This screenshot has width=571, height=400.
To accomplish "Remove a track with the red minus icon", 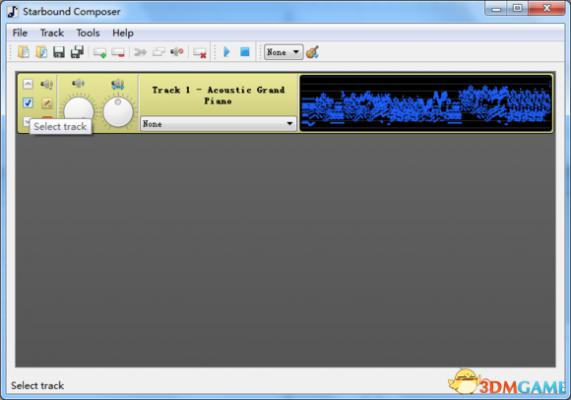I will [x=118, y=52].
